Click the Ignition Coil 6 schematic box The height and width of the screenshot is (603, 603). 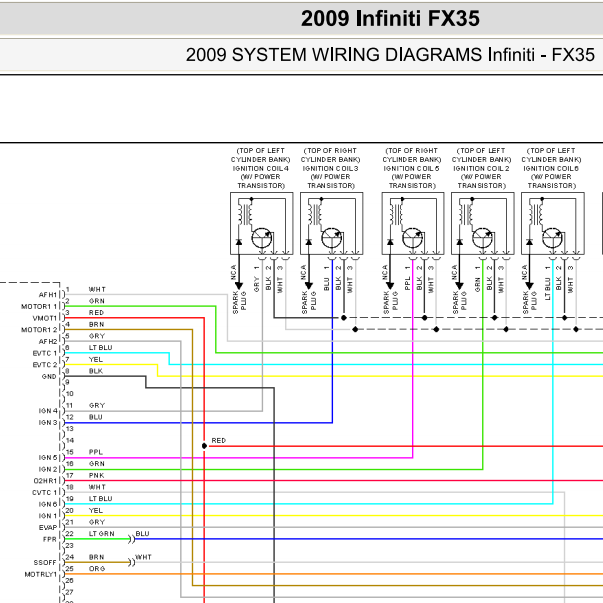tap(553, 223)
